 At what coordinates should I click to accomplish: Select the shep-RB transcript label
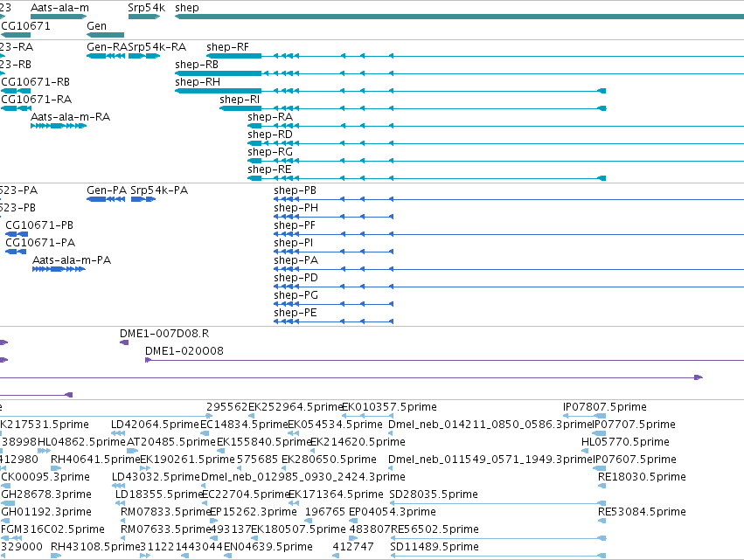click(x=197, y=65)
